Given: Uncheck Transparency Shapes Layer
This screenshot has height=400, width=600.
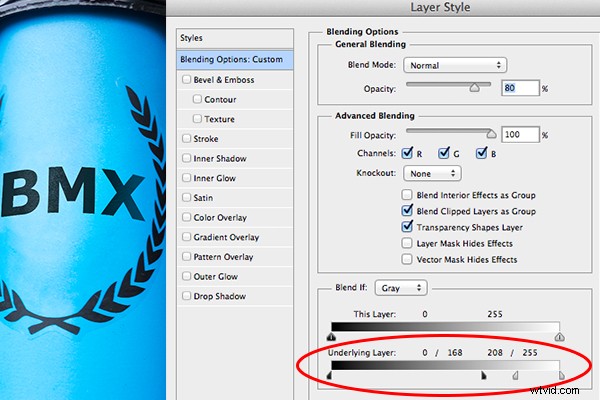Looking at the screenshot, I should (x=407, y=227).
